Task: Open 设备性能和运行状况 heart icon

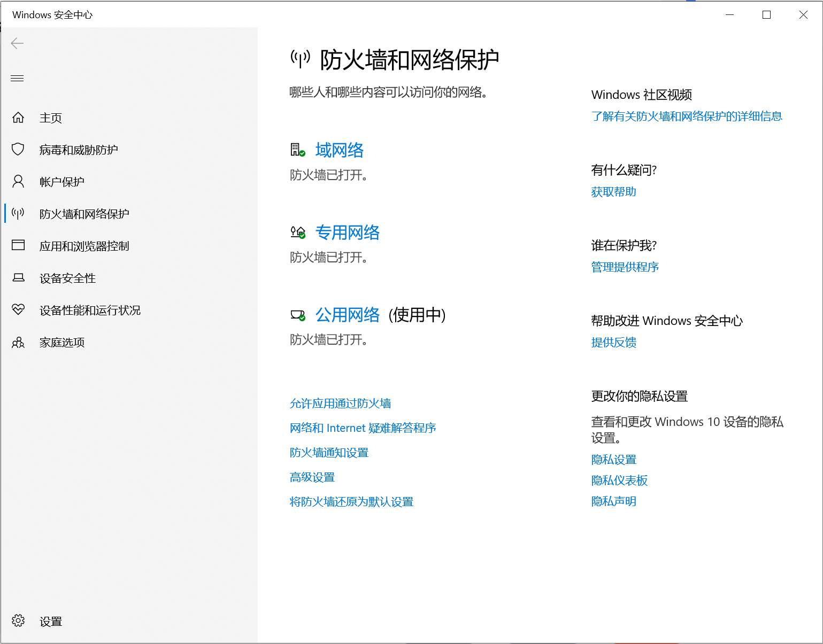Action: click(18, 310)
